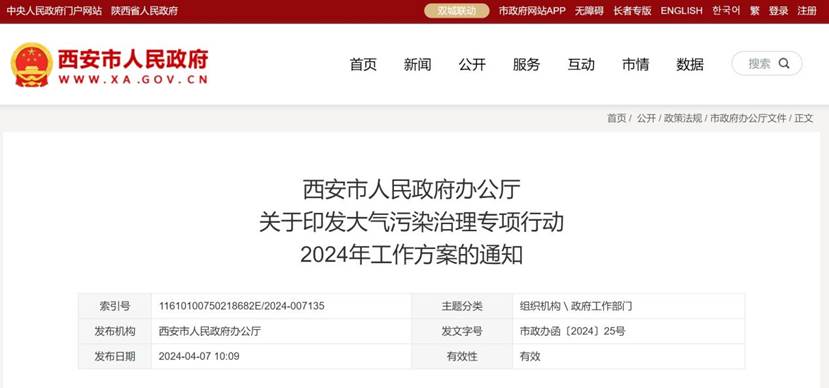
Task: Go to 首页 in breadcrumb
Action: (x=616, y=118)
